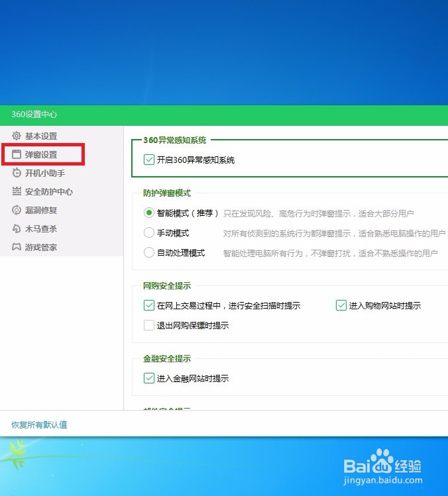Viewport: 448px width, 496px height.
Task: Click the 网购安全提示 section heading
Action: point(167,285)
